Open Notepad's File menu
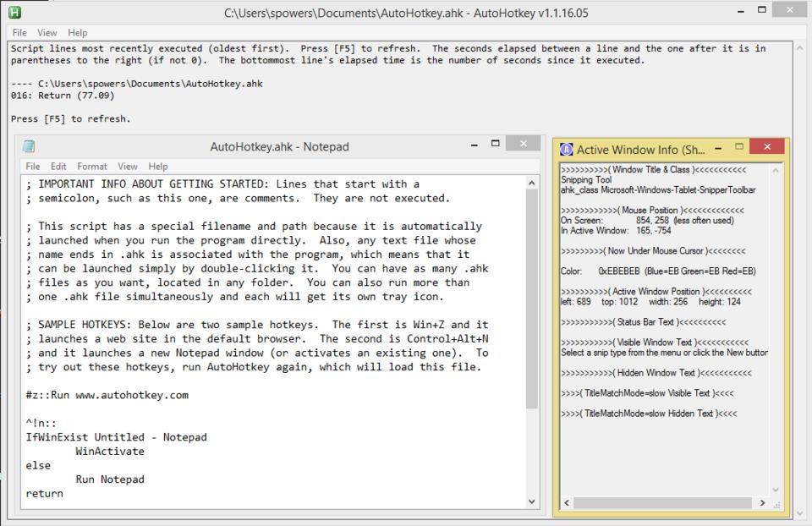The width and height of the screenshot is (812, 526). click(x=32, y=166)
